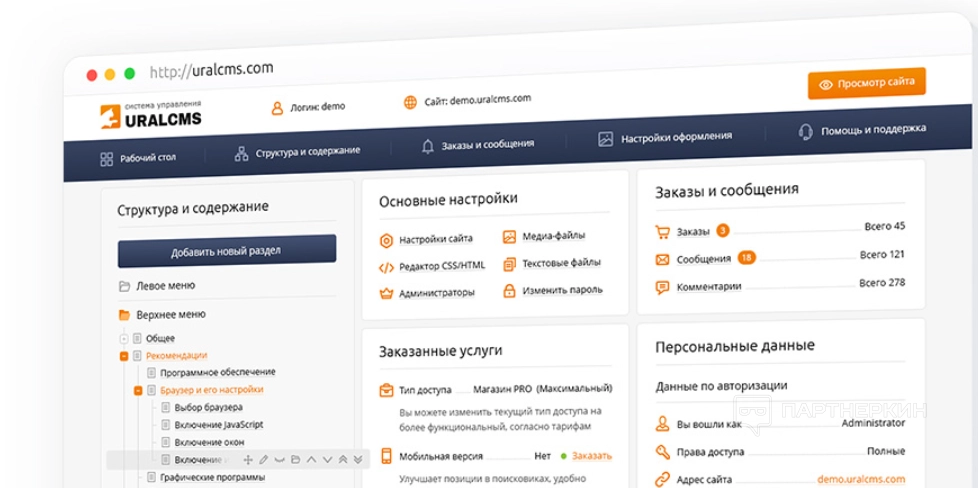Open Редактор CSS/HTML link

(x=442, y=266)
